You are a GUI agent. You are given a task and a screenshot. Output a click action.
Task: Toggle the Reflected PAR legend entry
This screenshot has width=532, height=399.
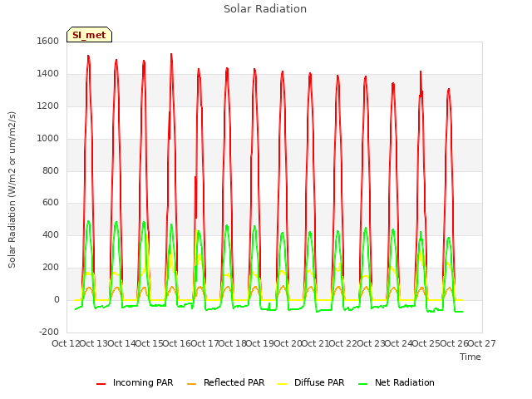click(225, 382)
